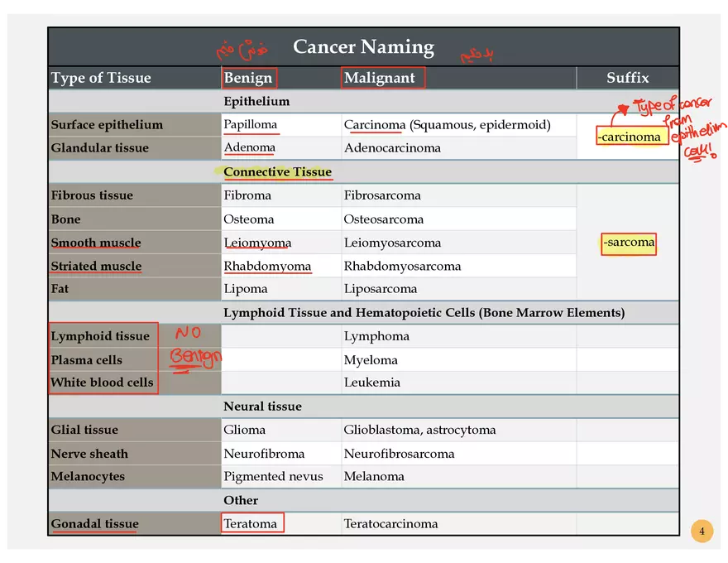Screen dimensions: 728x563
Task: Select the 'Myeloma' cell
Action: [371, 360]
